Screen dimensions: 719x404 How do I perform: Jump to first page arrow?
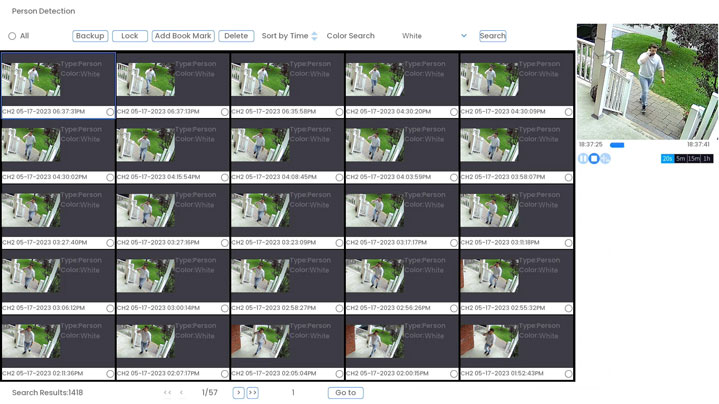[167, 393]
